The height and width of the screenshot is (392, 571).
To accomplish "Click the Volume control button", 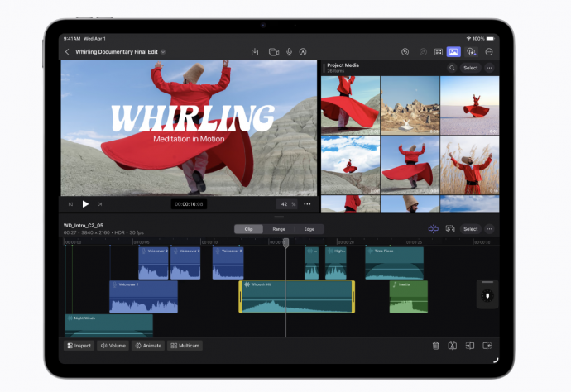I will click(x=113, y=346).
